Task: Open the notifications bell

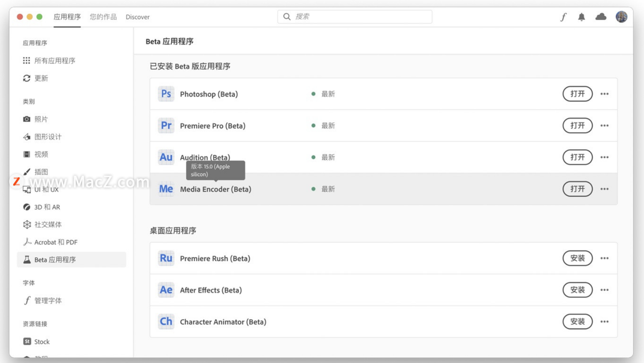Action: (582, 17)
